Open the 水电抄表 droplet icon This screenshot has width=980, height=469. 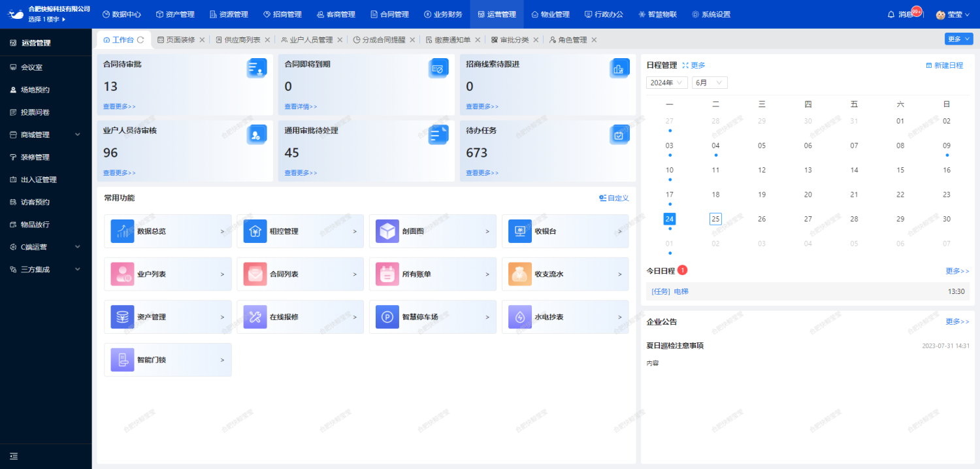(520, 317)
